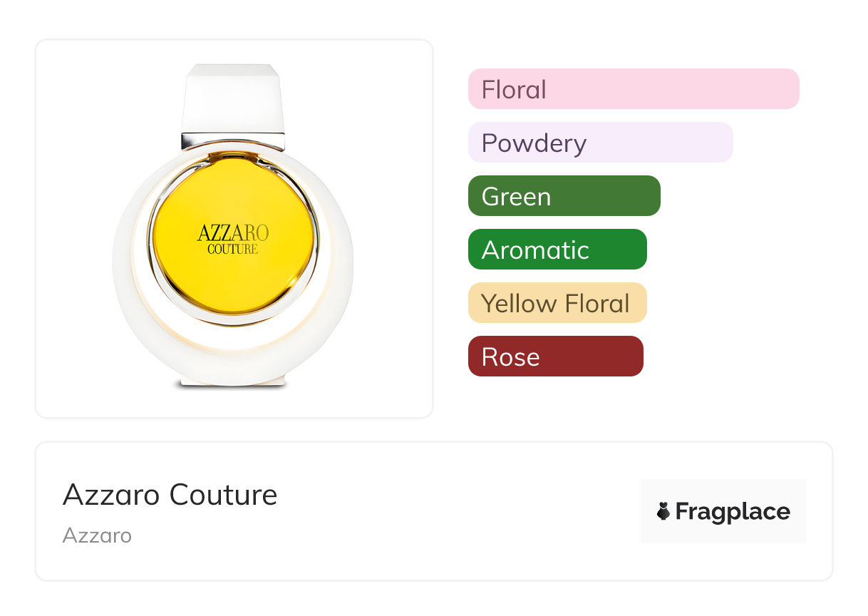Viewport: 868px width, 616px height.
Task: Click the silver collar below the bottle cap
Action: point(233,141)
